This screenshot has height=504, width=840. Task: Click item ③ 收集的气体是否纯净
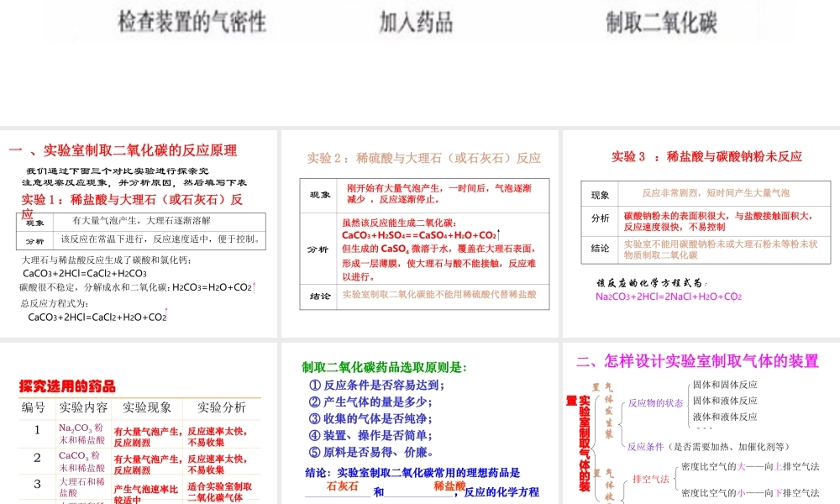pyautogui.click(x=370, y=418)
